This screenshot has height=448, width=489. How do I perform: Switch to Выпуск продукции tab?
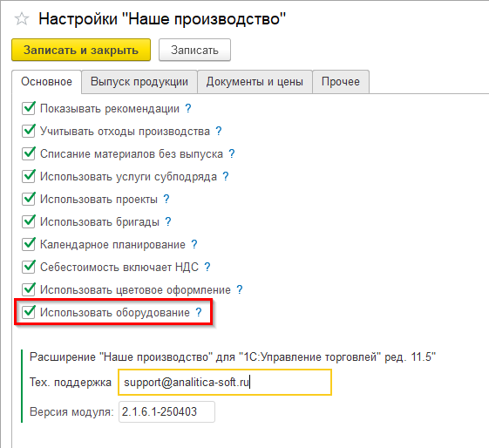(x=139, y=82)
